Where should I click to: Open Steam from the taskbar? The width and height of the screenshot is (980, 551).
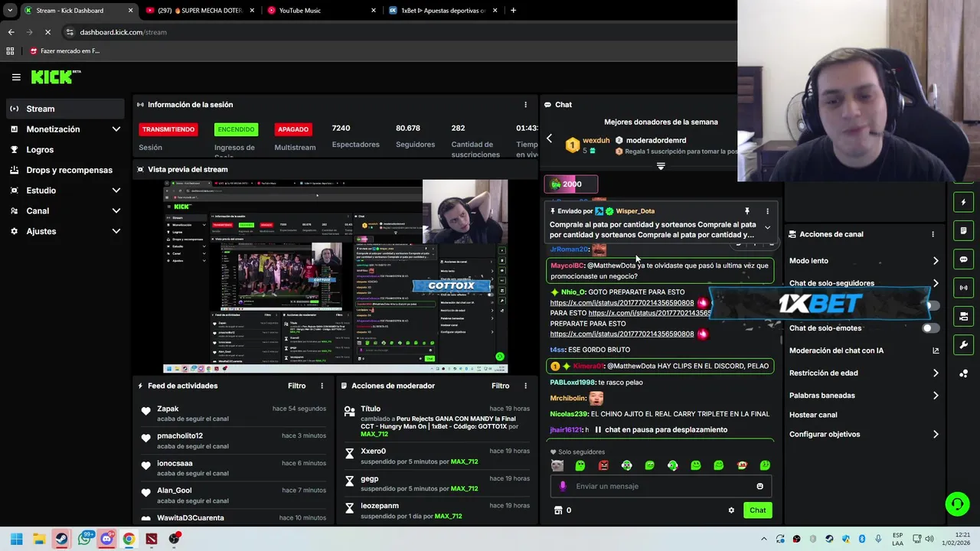click(x=61, y=539)
